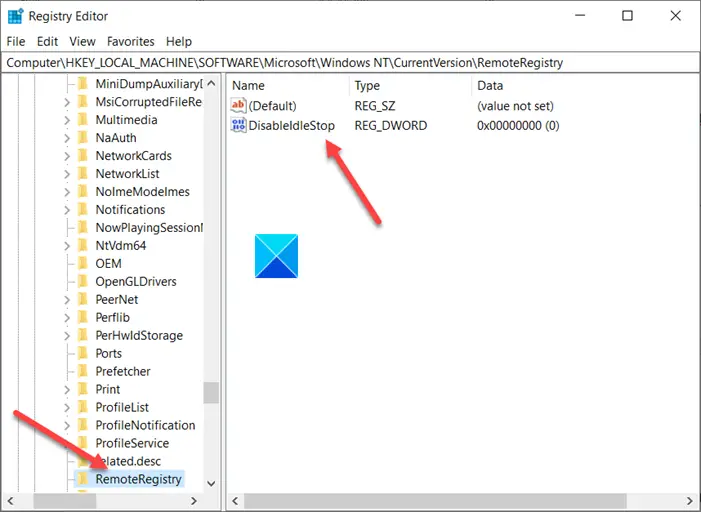
Task: Click tree pane vertical scrollbar down arrow
Action: click(211, 483)
